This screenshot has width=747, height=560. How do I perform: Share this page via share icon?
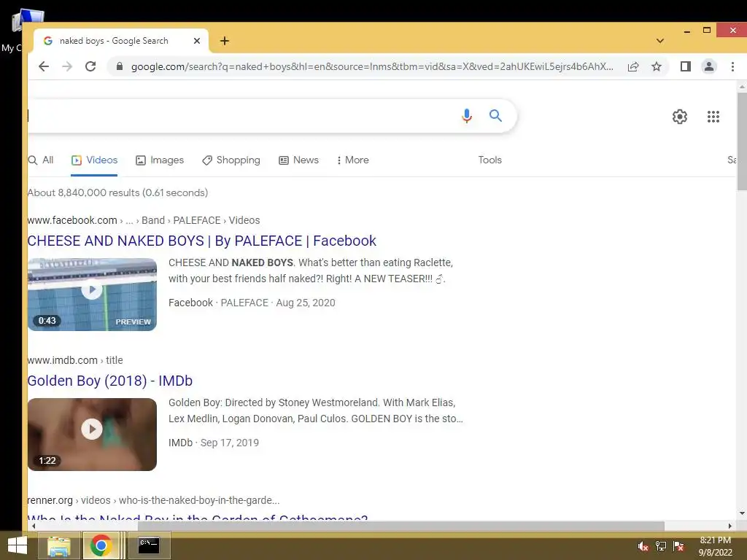[x=633, y=66]
